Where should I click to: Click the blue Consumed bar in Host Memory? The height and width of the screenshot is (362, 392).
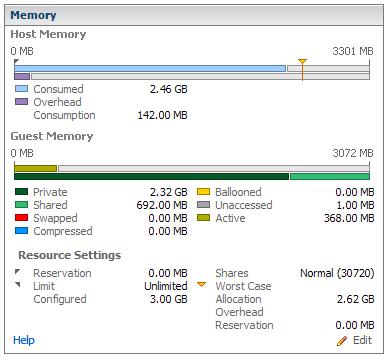(150, 69)
